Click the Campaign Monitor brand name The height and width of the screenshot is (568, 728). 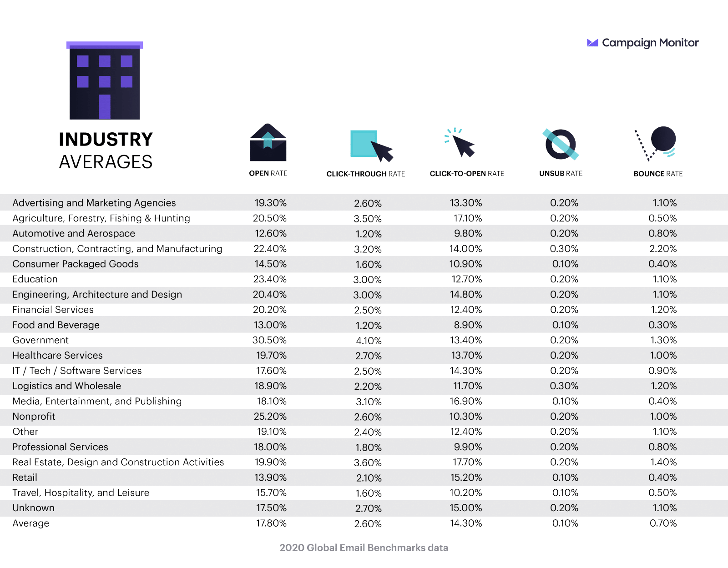tap(650, 43)
